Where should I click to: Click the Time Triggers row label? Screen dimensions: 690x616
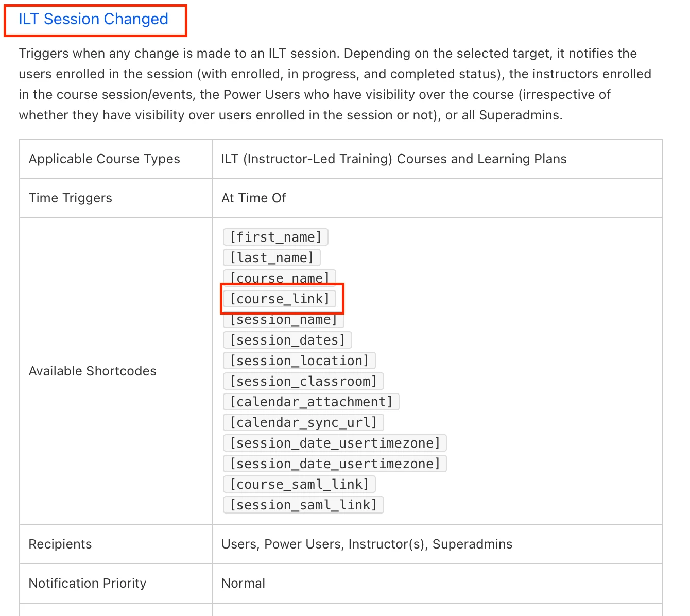coord(71,198)
